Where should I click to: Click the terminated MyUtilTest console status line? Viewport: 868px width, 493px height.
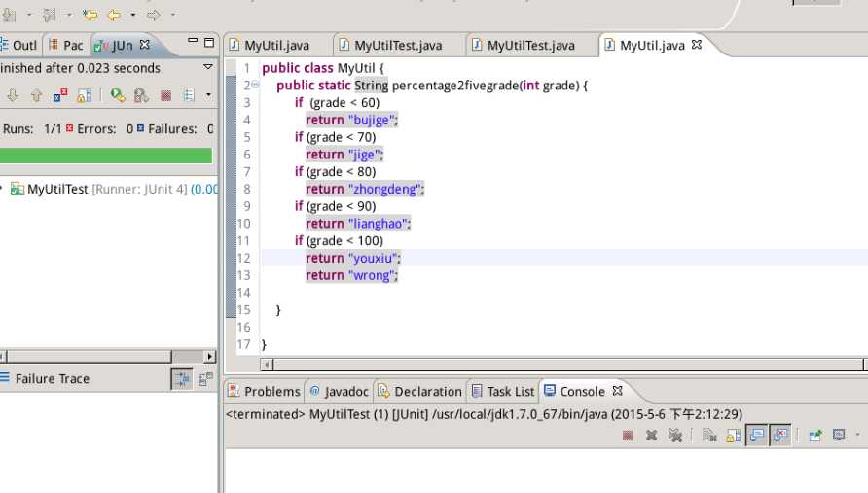point(484,414)
